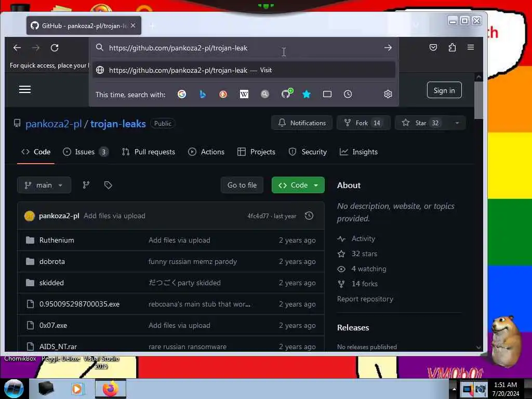Click the Report repository link
532x399 pixels.
[365, 299]
